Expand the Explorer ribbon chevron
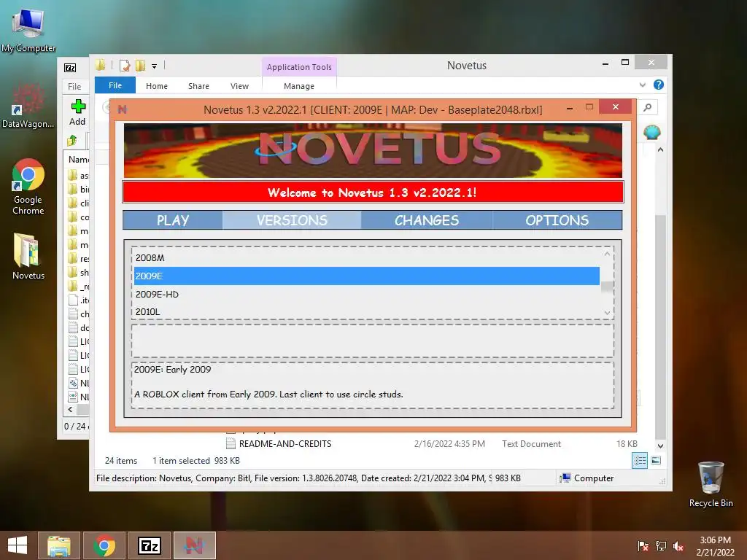 642,85
